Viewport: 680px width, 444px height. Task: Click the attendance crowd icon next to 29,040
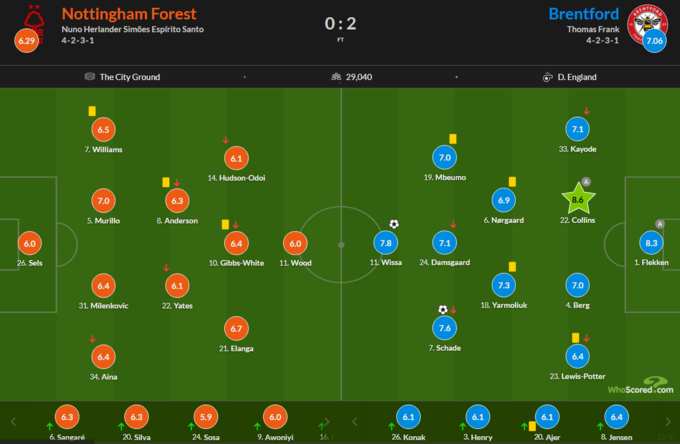(x=335, y=77)
